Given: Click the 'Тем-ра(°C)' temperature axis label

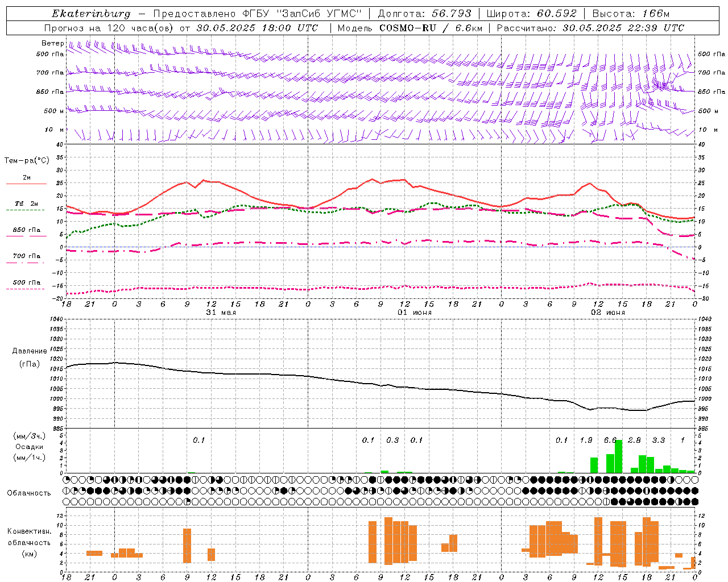Looking at the screenshot, I should click(x=27, y=161).
